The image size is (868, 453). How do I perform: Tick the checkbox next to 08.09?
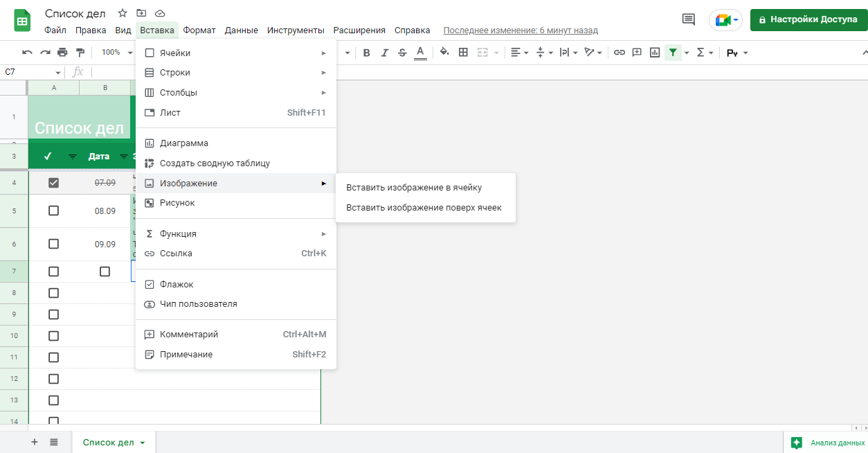click(x=53, y=211)
